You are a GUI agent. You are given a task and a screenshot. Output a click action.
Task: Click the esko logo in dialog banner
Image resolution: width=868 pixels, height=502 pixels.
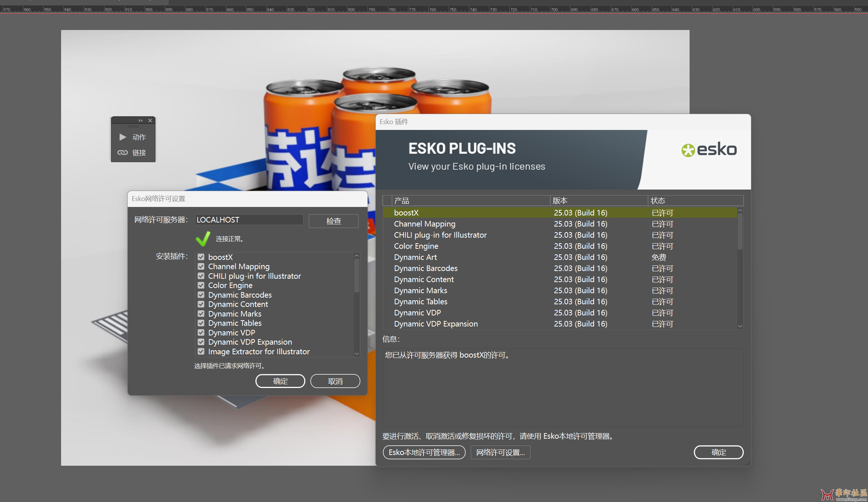point(709,150)
